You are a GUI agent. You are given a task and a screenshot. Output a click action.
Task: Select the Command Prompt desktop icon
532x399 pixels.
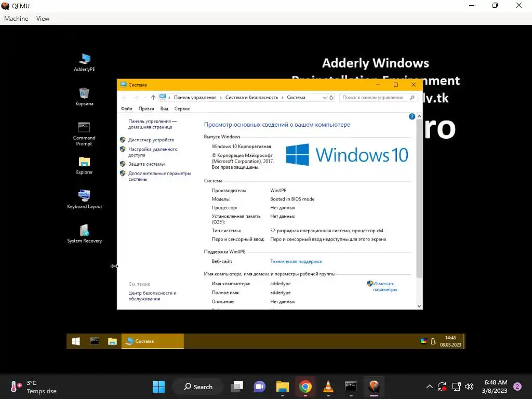(84, 134)
